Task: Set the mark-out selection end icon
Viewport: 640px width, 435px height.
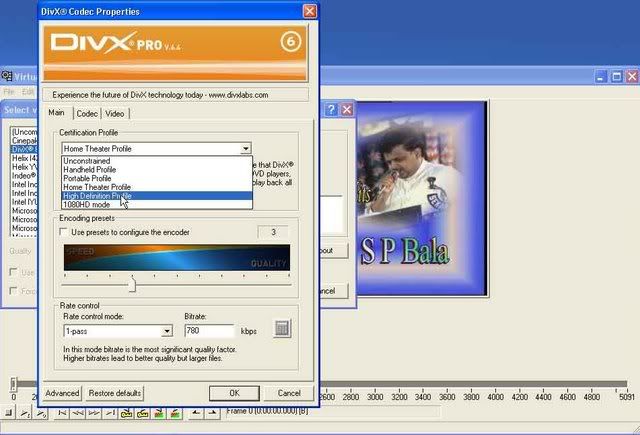Action: 212,413
